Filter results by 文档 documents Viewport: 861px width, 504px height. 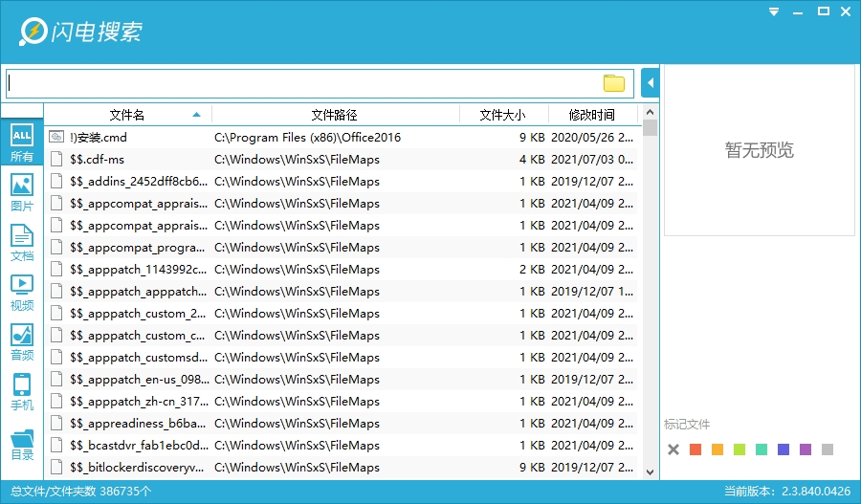click(21, 243)
